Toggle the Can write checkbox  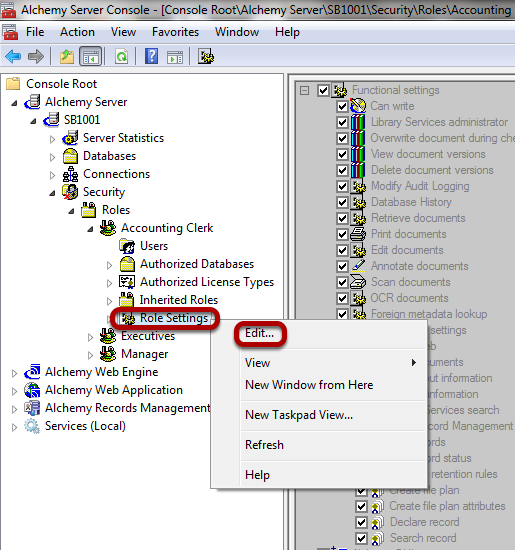[342, 106]
